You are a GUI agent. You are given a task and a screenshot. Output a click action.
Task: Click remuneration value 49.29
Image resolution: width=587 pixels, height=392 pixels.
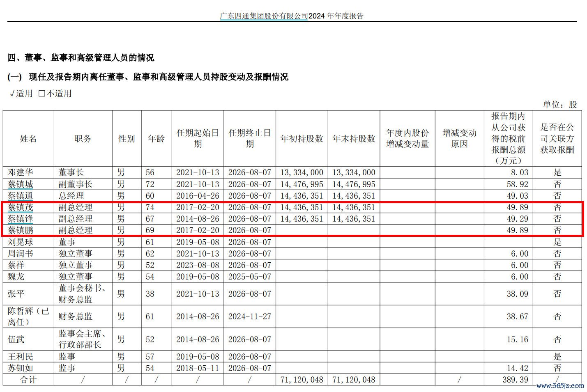(x=518, y=219)
